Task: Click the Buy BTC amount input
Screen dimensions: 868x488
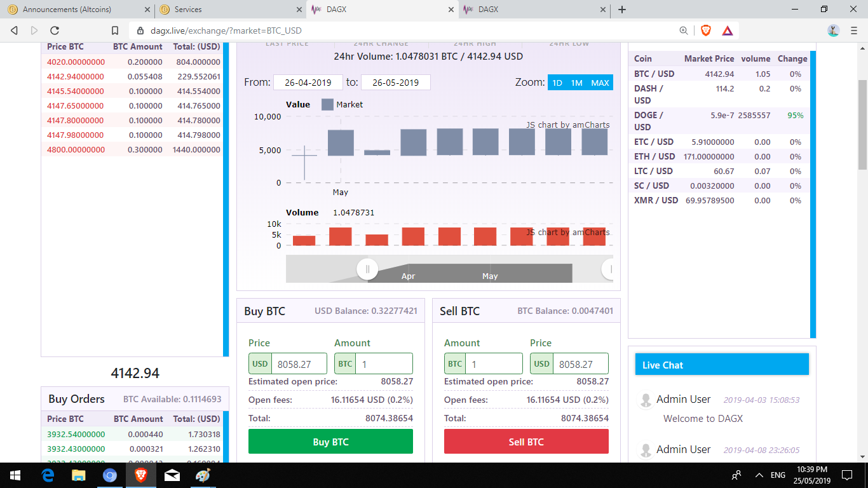Action: click(384, 364)
